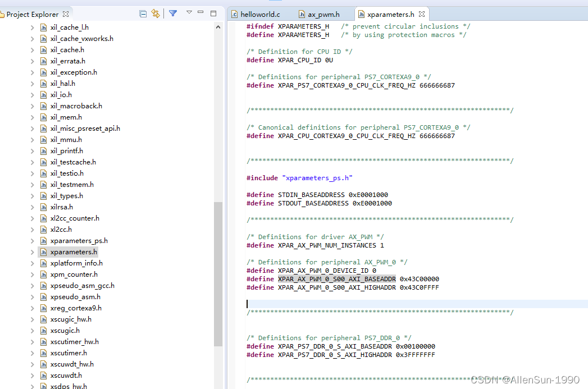Click the value 0x43C0FFFF in editor
The height and width of the screenshot is (389, 588).
[420, 287]
